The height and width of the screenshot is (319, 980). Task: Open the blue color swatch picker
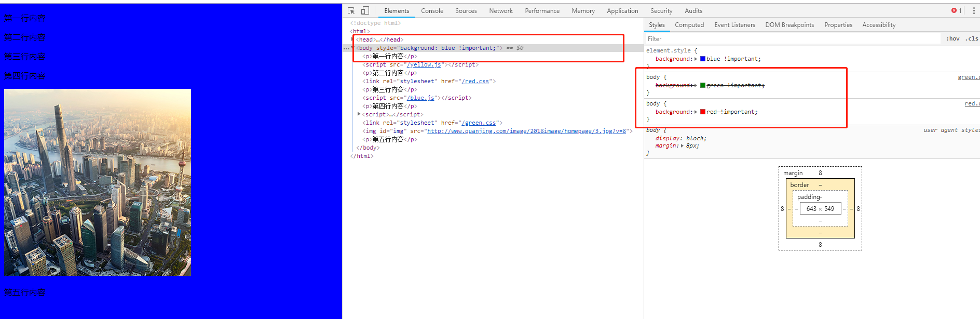703,59
